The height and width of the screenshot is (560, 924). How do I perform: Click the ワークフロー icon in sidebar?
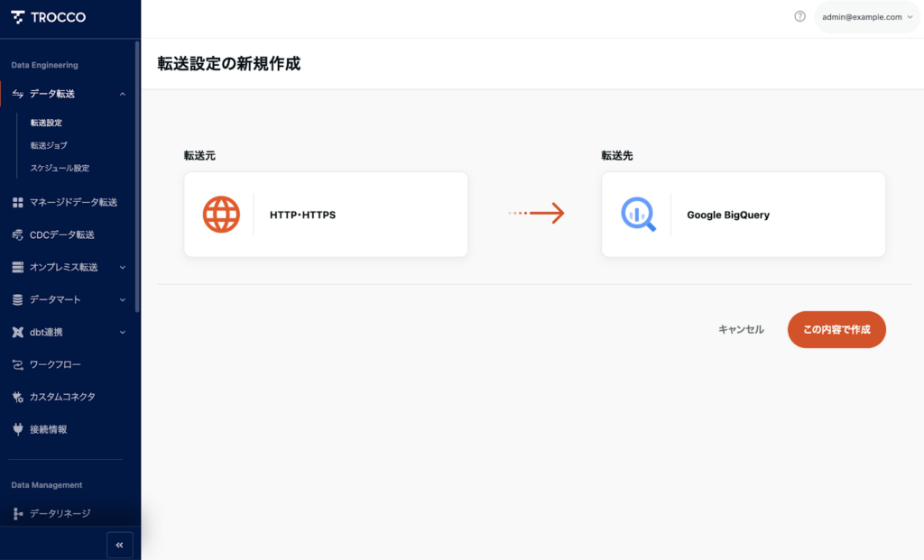(18, 364)
